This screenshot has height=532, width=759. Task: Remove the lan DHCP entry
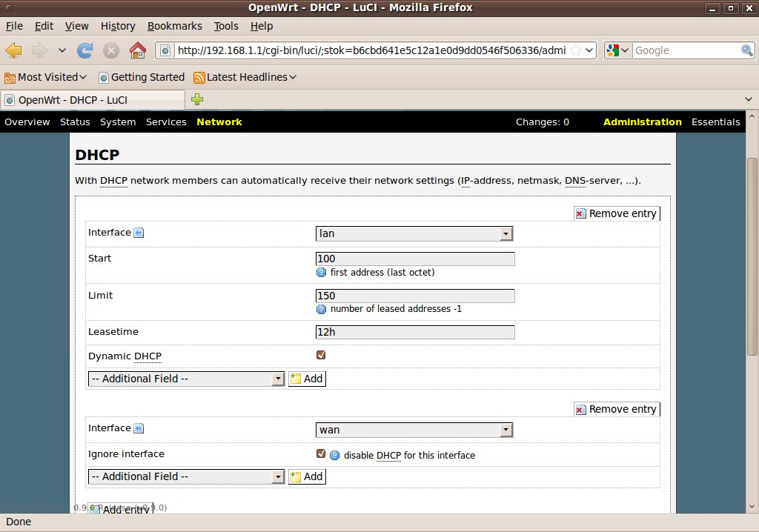(x=616, y=213)
